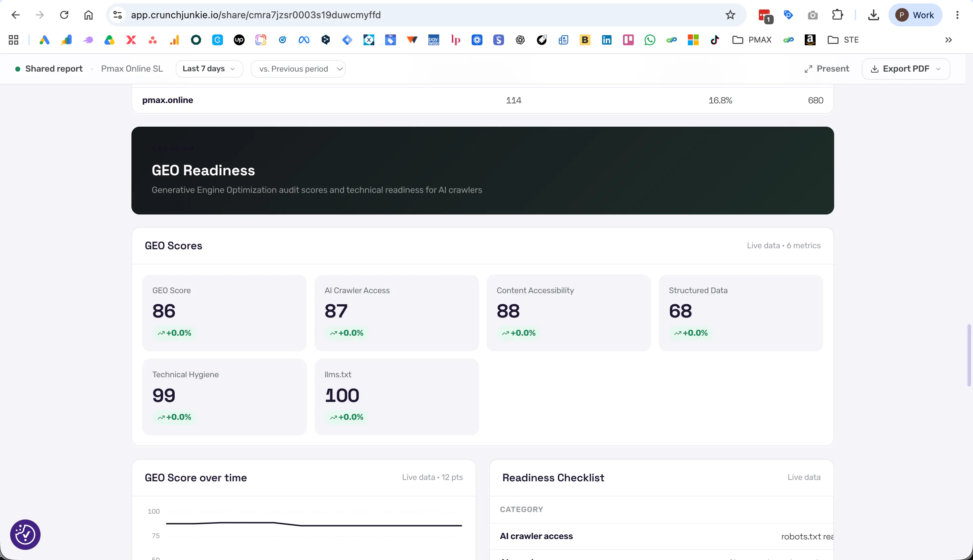Open the PMAX bookmarks folder
973x560 pixels.
pos(752,40)
